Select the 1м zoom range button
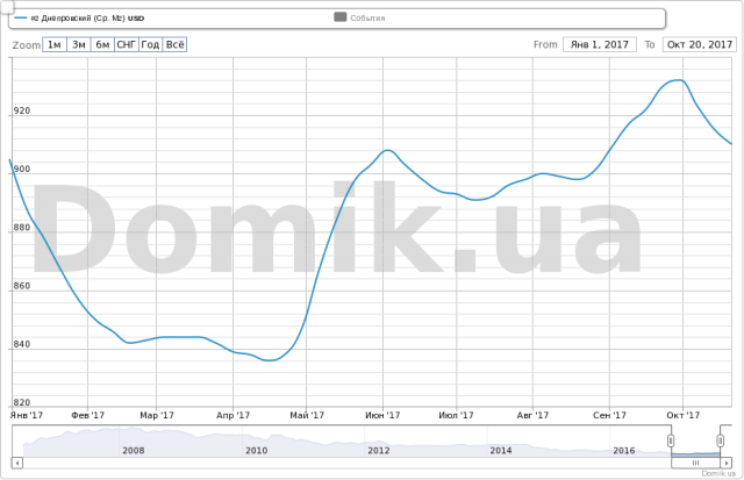744x480 pixels. pyautogui.click(x=55, y=45)
